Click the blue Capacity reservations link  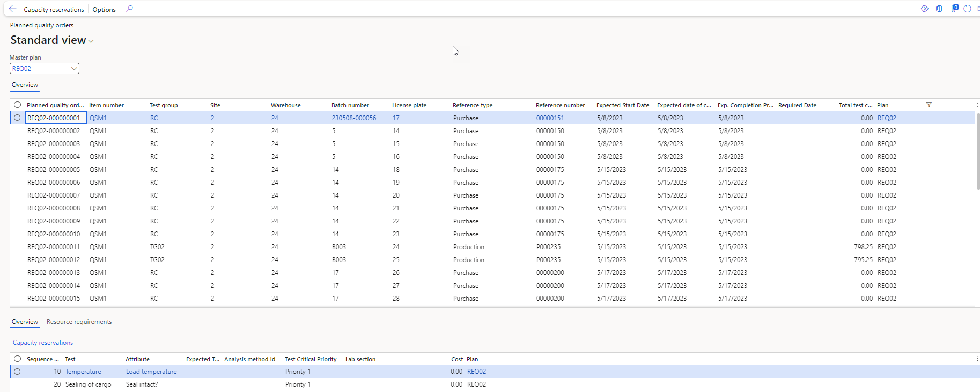click(x=43, y=343)
